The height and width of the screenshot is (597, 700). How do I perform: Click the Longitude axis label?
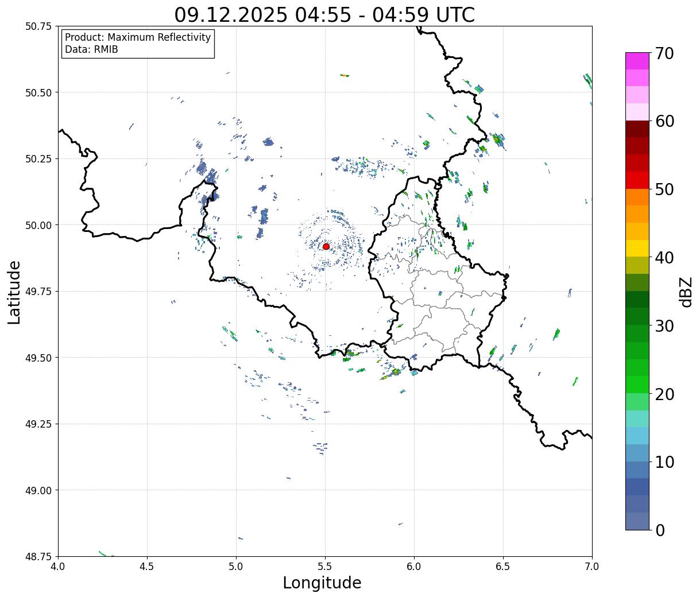click(322, 583)
